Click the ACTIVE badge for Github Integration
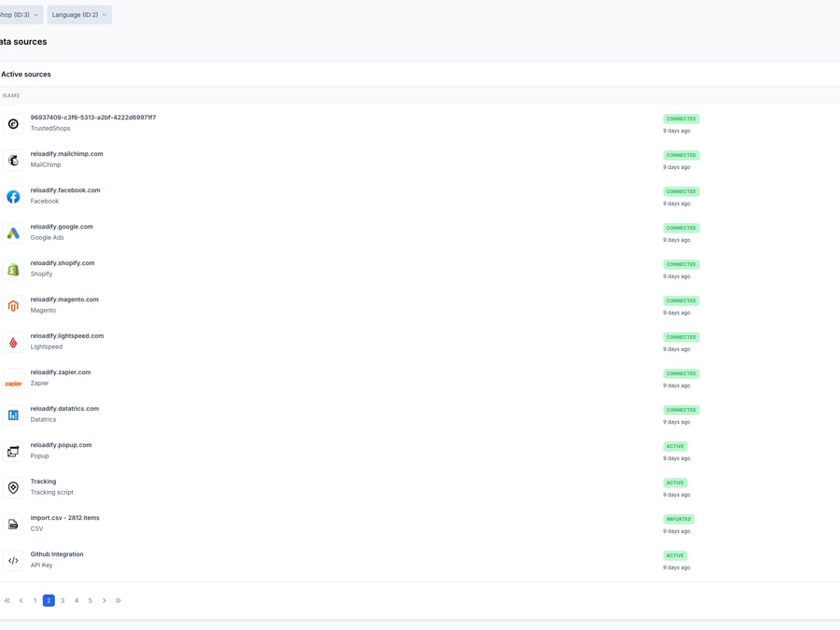 tap(675, 555)
